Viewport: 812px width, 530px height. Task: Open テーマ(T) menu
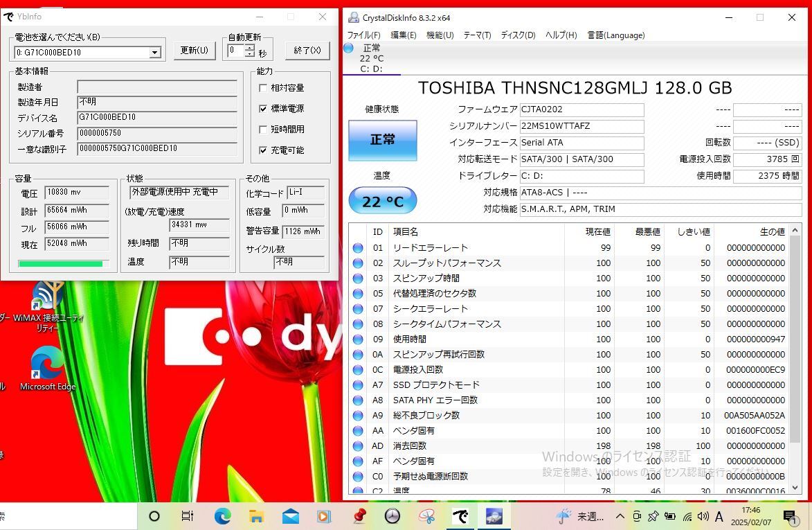477,35
